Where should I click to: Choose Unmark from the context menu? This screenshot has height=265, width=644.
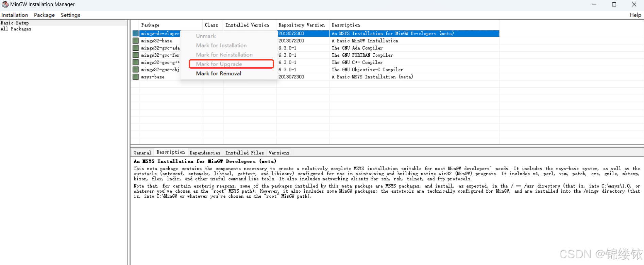[206, 36]
